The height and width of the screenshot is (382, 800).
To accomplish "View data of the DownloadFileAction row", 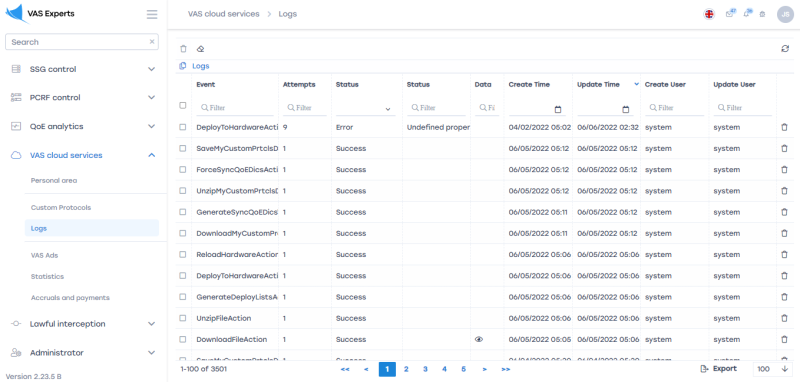I will click(x=479, y=339).
